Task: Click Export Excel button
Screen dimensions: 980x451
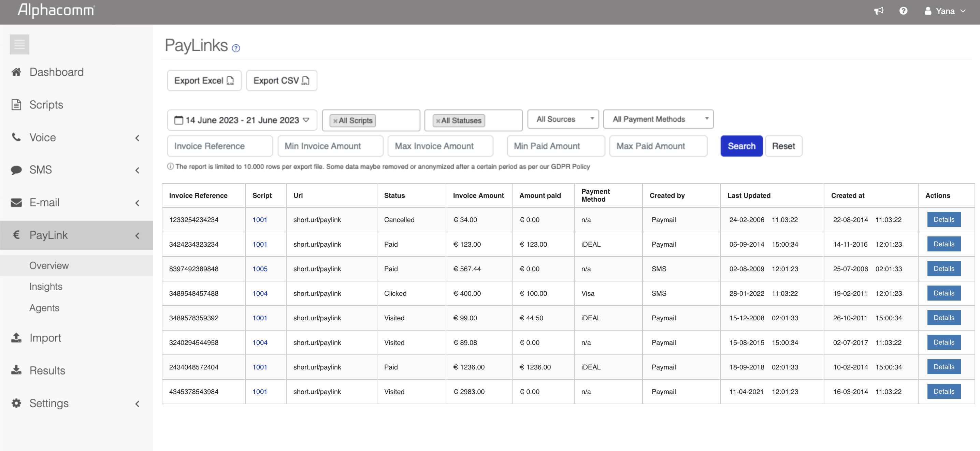Action: tap(204, 81)
